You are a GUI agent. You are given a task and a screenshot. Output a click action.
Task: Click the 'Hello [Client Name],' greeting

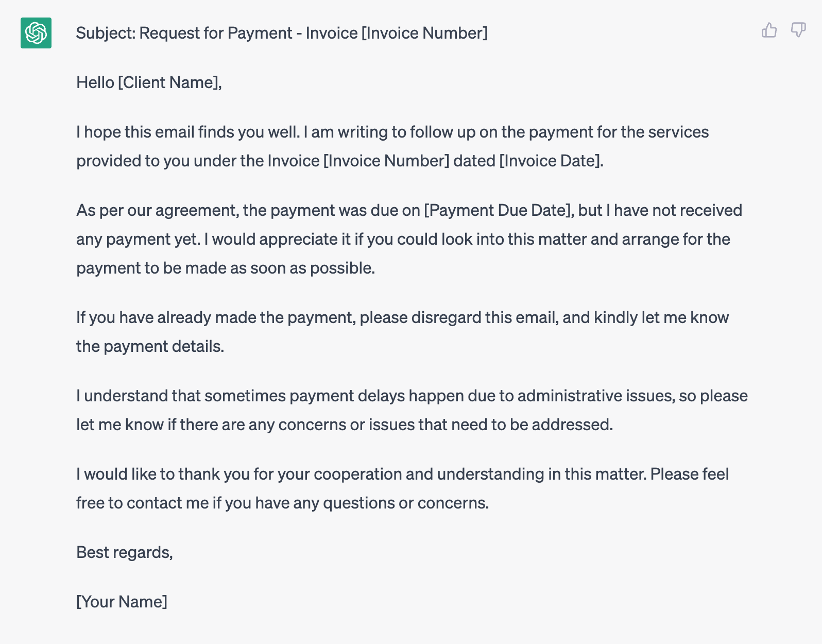(149, 82)
